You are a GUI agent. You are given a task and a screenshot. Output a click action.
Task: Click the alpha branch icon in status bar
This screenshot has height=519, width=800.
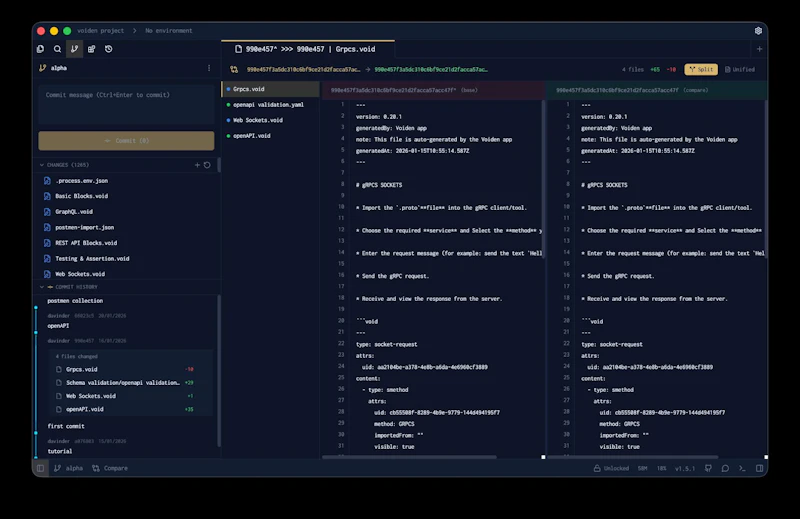click(x=57, y=468)
